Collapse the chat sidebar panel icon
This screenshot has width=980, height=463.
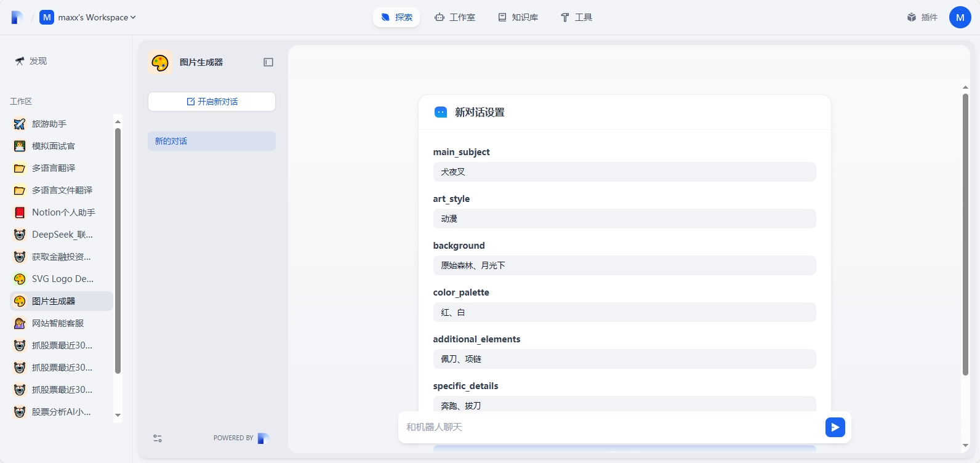pyautogui.click(x=268, y=62)
